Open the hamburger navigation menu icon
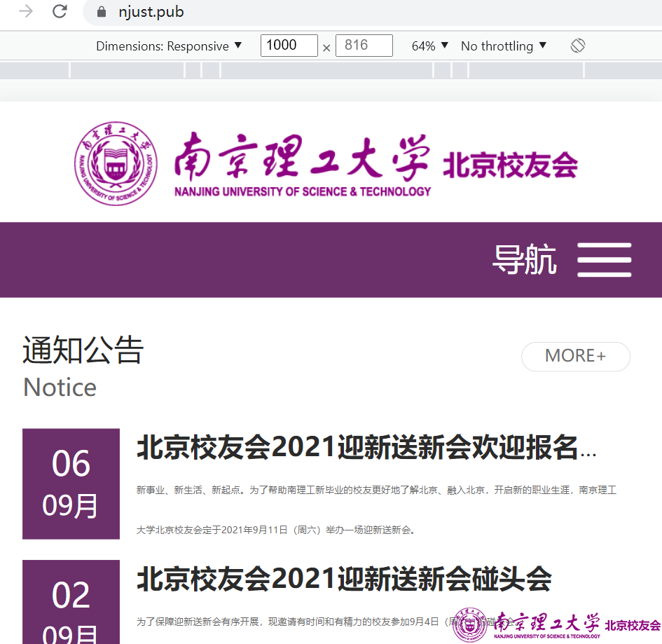 604,260
